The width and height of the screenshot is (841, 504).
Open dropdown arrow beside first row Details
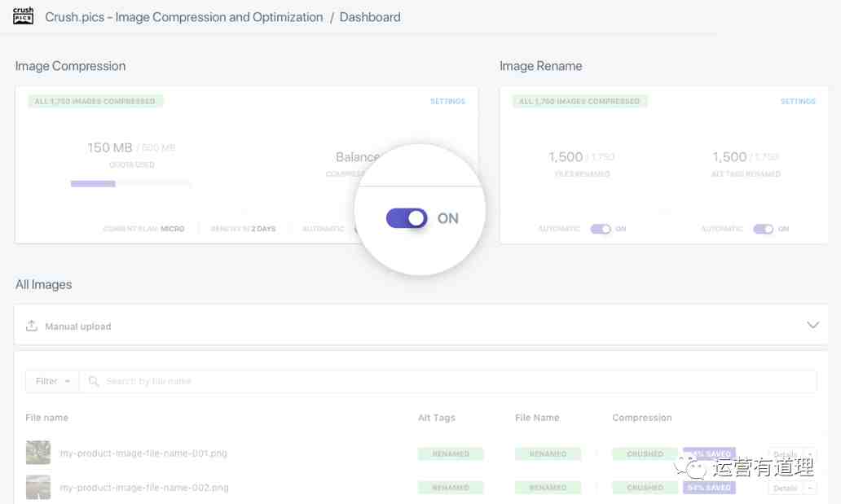[x=810, y=454]
